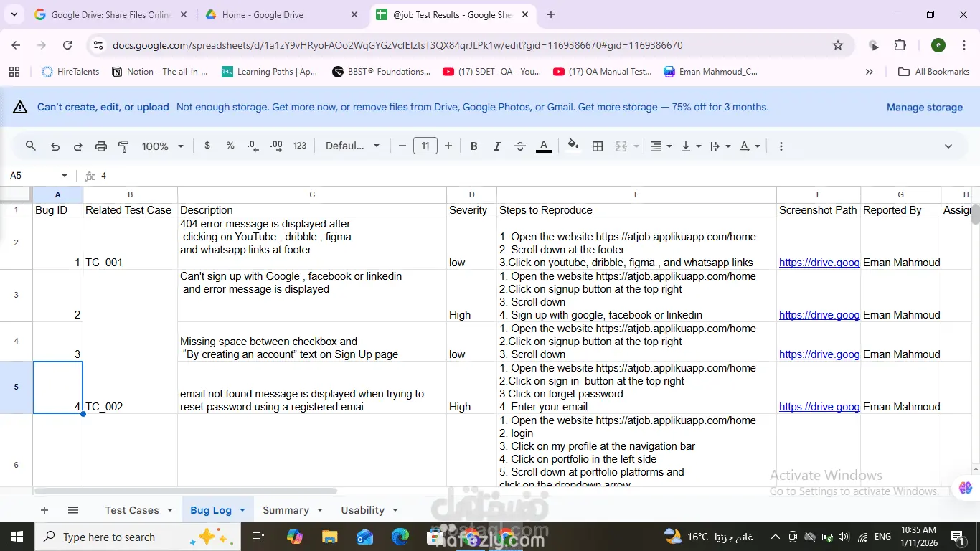The height and width of the screenshot is (551, 980).
Task: Print the spreadsheet using the printer icon
Action: click(100, 146)
